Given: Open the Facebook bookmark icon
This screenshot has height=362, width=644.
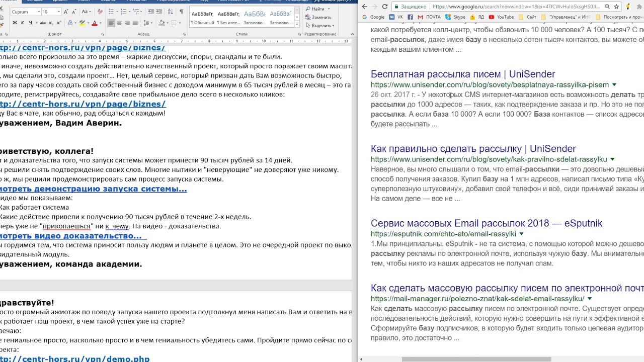Looking at the screenshot, I should 411,17.
